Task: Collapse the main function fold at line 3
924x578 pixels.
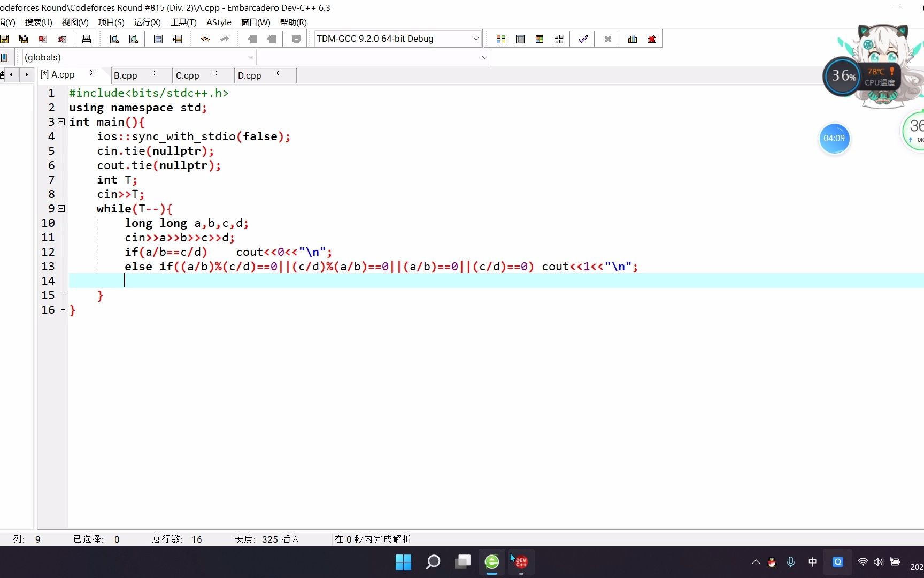Action: click(61, 122)
